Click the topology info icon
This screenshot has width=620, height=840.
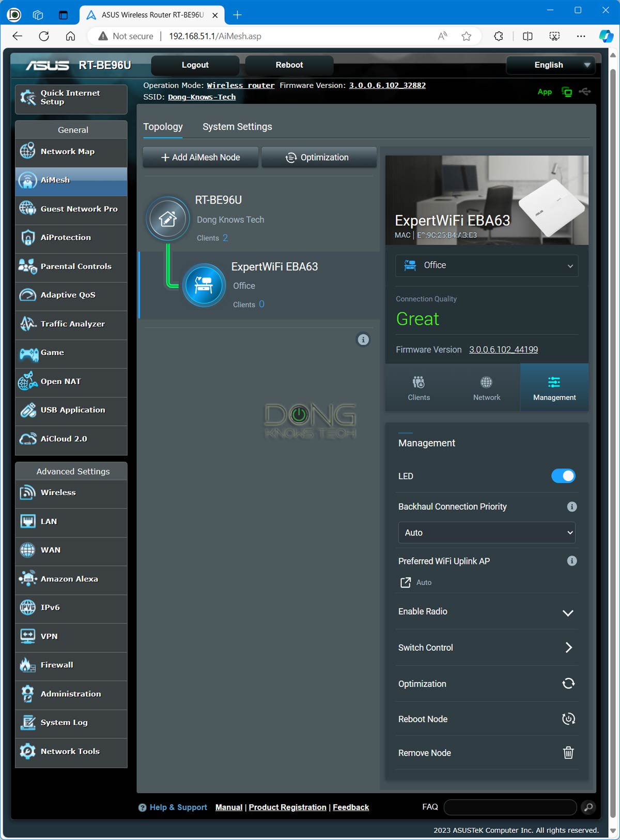pos(363,340)
